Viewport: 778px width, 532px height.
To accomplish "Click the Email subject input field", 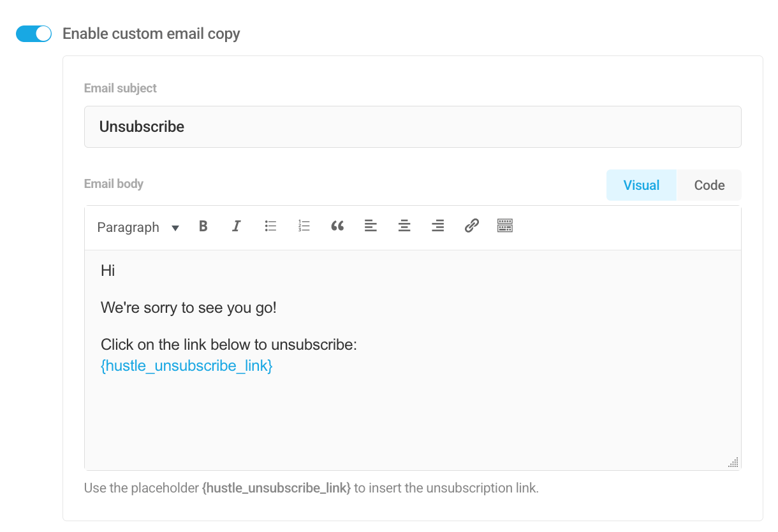I will click(413, 127).
